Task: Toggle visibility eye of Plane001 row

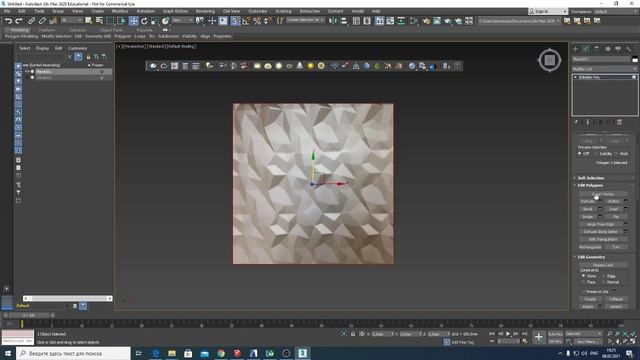Action: [27, 71]
